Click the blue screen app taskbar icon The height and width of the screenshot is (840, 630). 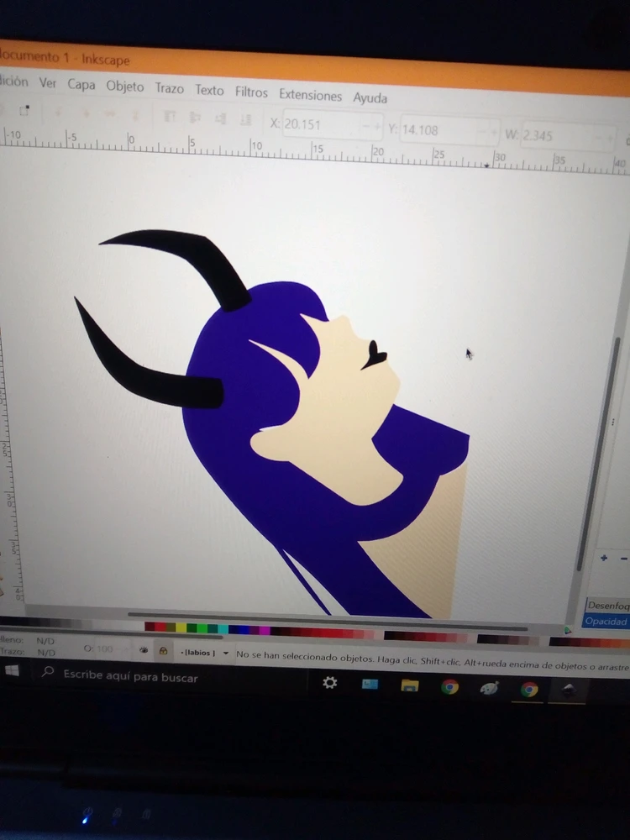coord(370,684)
